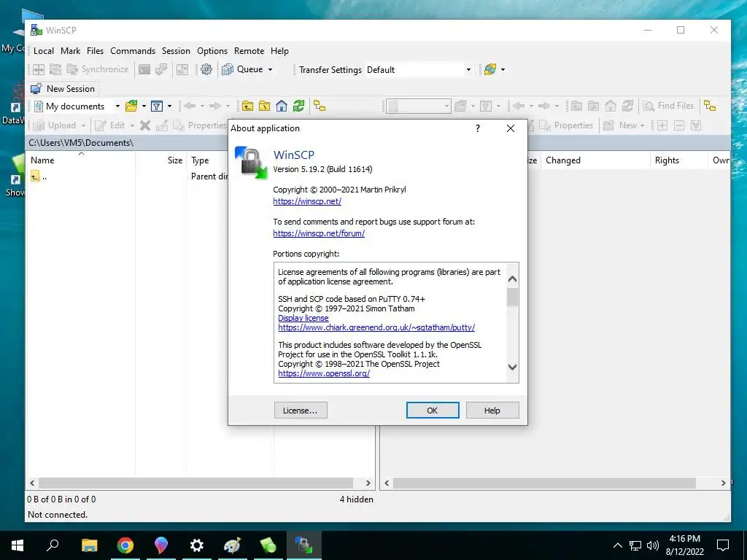The image size is (747, 560).
Task: Open the Mark menu
Action: [x=71, y=51]
